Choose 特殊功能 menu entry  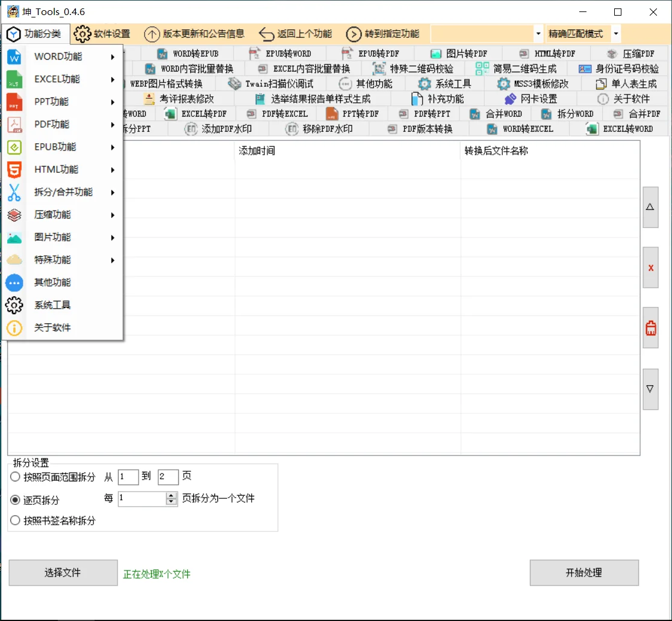point(63,260)
